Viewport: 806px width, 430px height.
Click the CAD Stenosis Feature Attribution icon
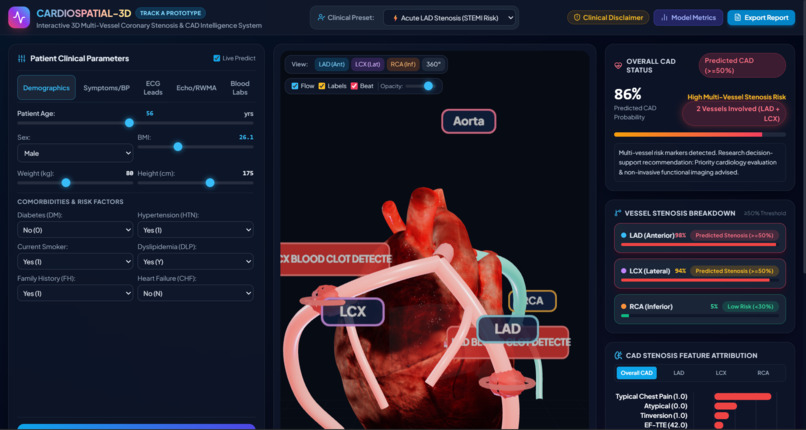coord(618,355)
